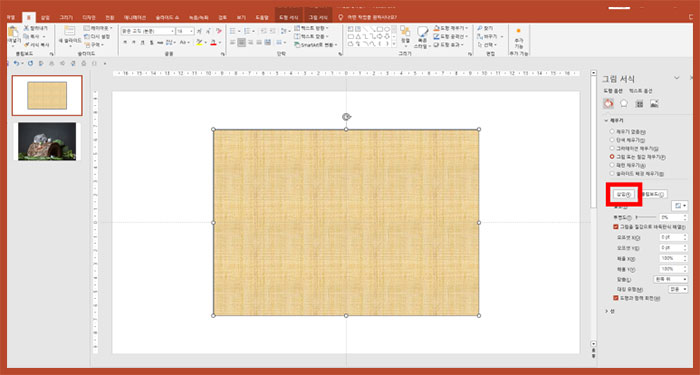Click the Convert to SmartArt button
Image resolution: width=700 pixels, height=375 pixels.
(316, 45)
